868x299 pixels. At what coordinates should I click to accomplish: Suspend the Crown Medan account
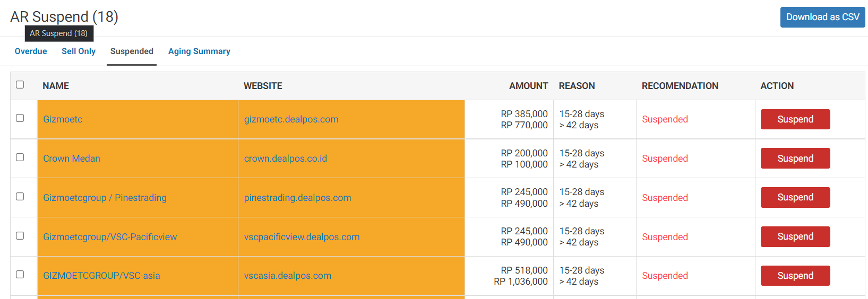coord(795,159)
